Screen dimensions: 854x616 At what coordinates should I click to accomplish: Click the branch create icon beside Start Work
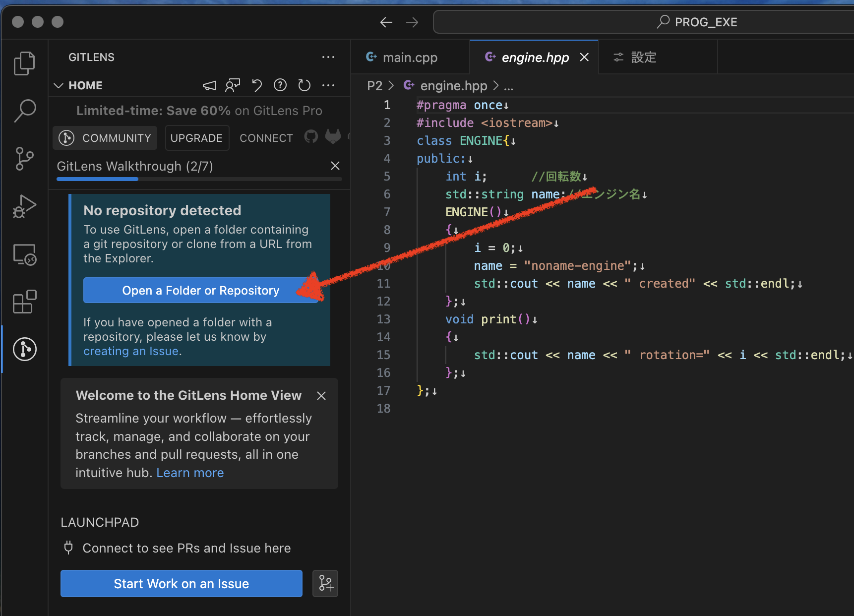pos(325,583)
